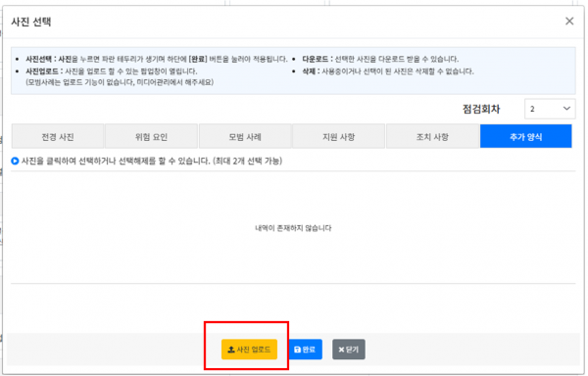Switch to the 전경 사진 tab

pyautogui.click(x=58, y=137)
